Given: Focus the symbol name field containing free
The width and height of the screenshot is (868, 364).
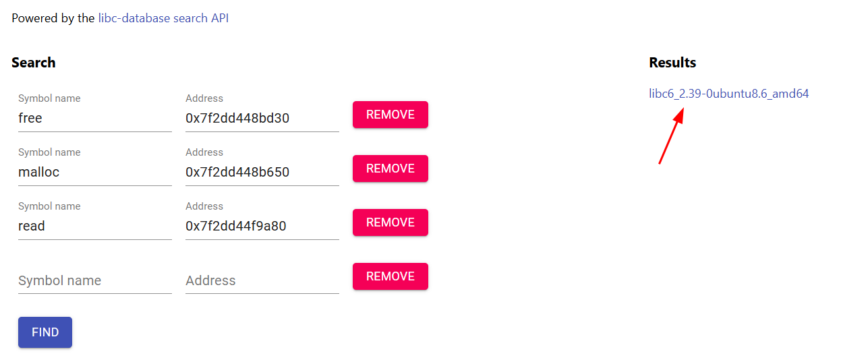Looking at the screenshot, I should point(94,119).
